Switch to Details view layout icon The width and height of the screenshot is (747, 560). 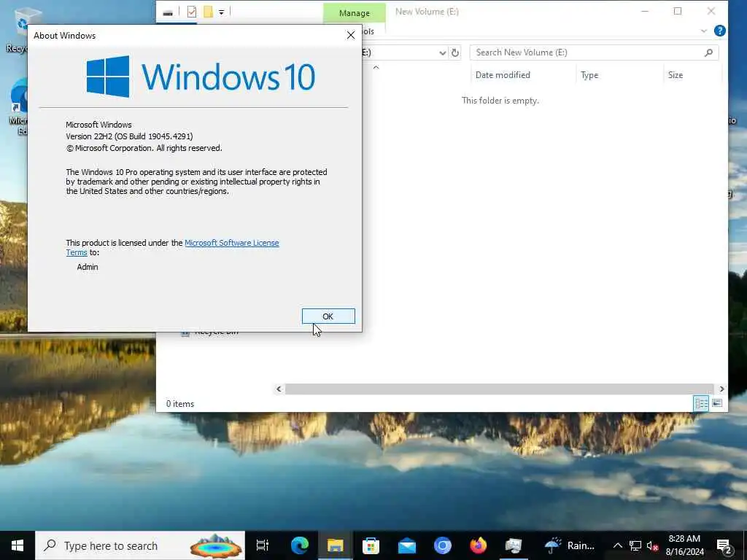701,403
